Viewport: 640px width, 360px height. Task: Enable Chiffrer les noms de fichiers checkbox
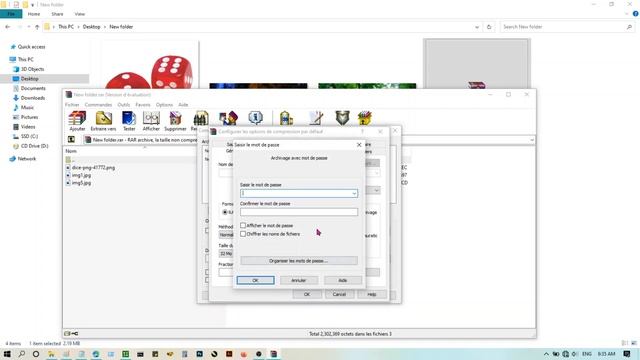[243, 234]
